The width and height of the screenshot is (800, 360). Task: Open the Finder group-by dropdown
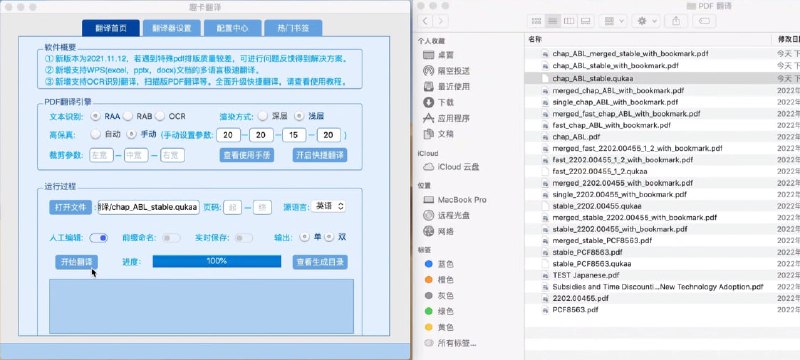click(613, 21)
